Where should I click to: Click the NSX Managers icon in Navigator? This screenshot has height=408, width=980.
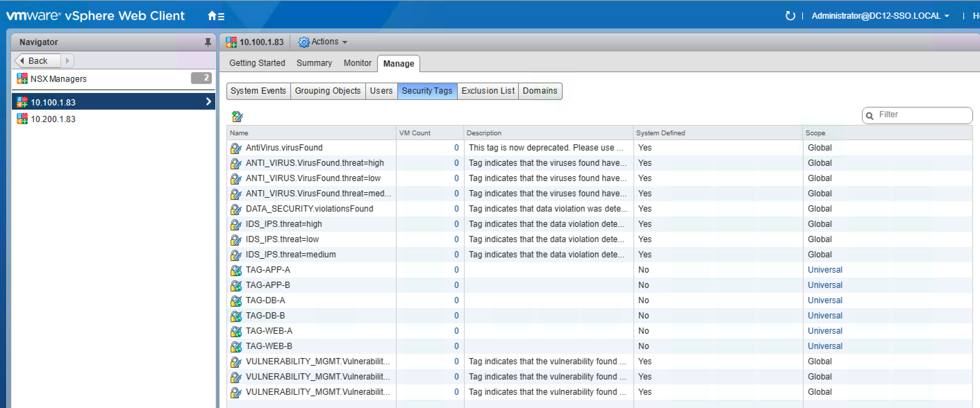[x=22, y=79]
